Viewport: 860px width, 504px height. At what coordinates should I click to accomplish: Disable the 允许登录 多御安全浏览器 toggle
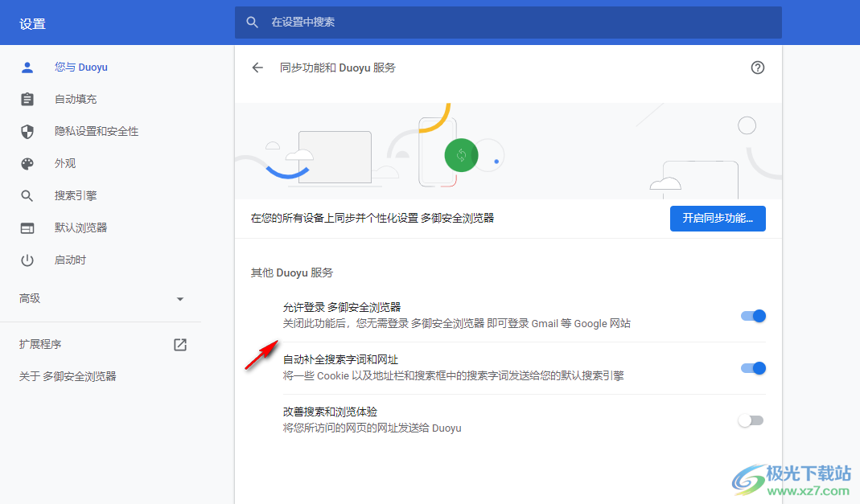[753, 316]
